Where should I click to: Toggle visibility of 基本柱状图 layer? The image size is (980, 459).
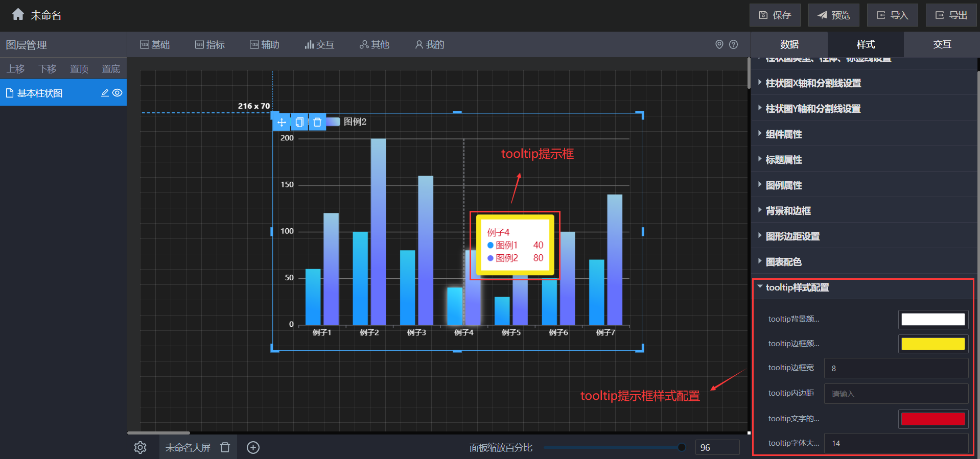coord(118,93)
